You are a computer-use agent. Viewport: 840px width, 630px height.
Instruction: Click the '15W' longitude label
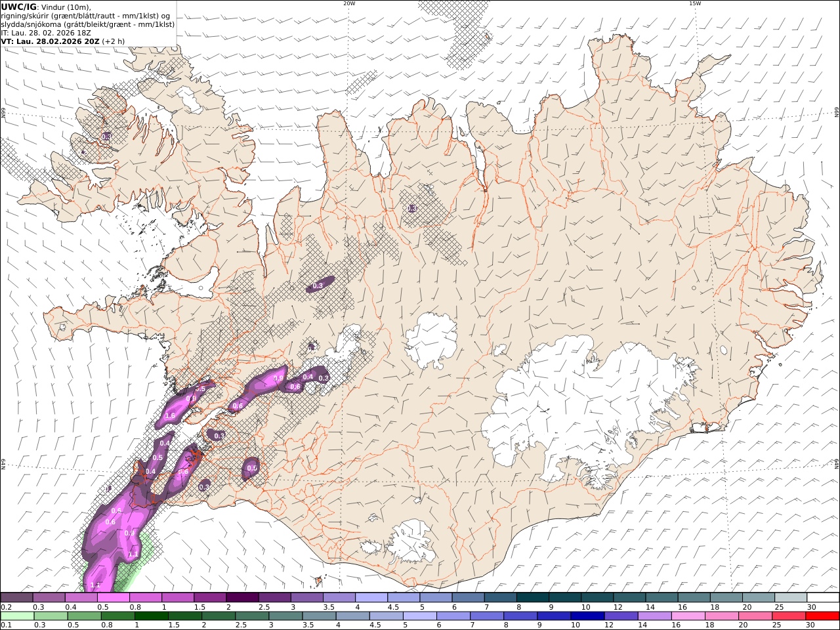coord(695,3)
